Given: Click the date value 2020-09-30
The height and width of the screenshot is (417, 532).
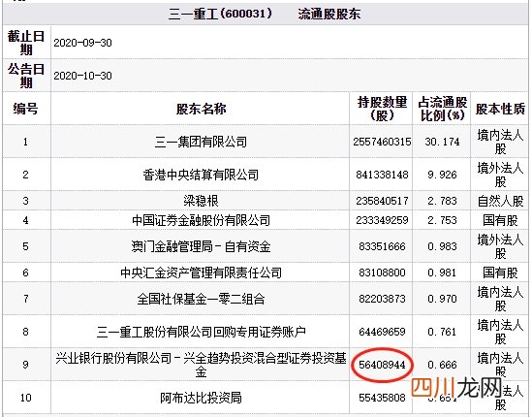Looking at the screenshot, I should tap(82, 43).
